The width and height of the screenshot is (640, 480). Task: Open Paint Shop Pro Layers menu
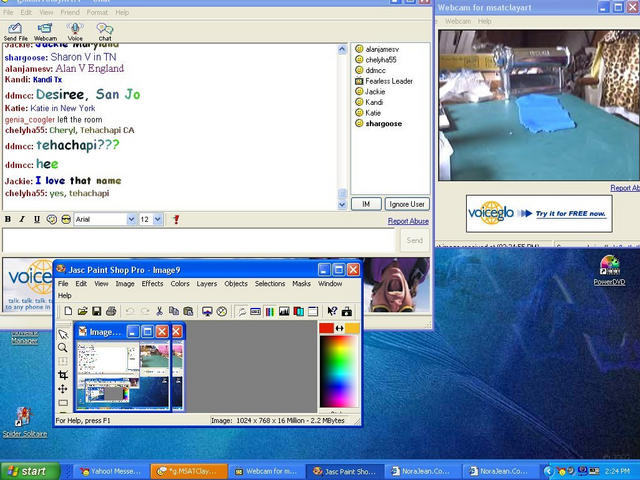click(x=207, y=283)
